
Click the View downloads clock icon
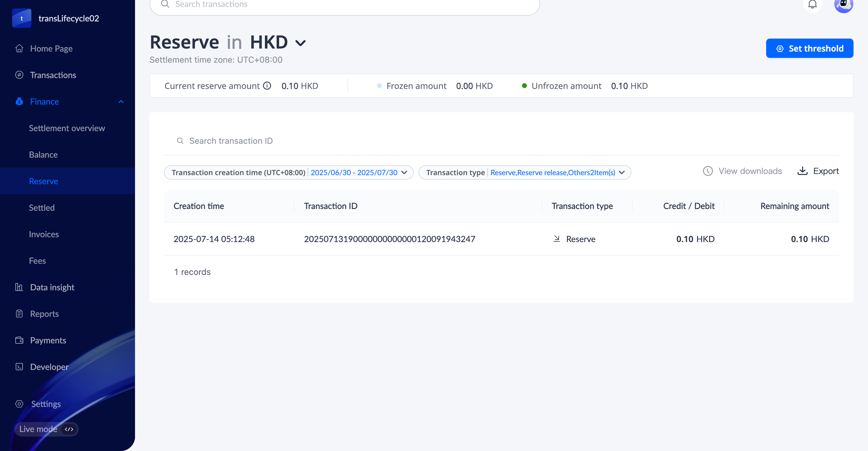click(708, 171)
